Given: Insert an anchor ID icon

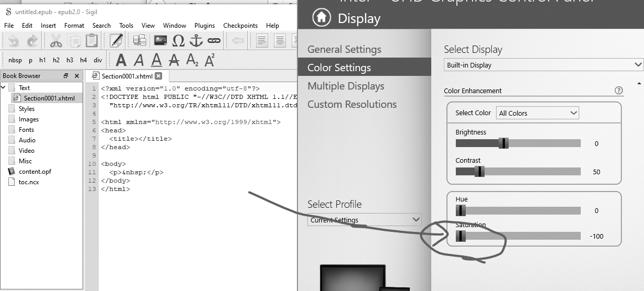Looking at the screenshot, I should [196, 40].
